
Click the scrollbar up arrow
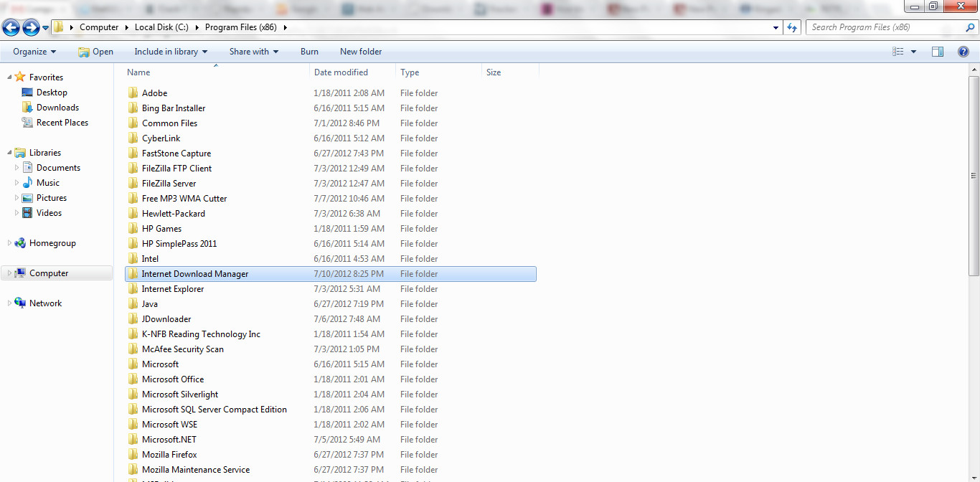[974, 69]
